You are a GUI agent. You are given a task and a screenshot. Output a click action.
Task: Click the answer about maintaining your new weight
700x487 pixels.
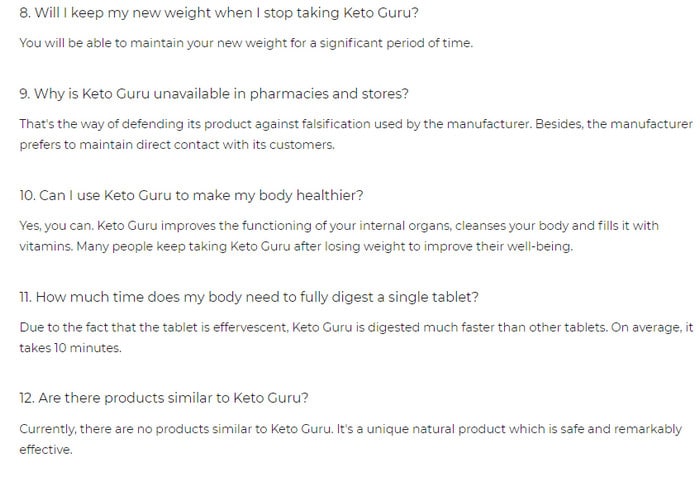pyautogui.click(x=246, y=43)
